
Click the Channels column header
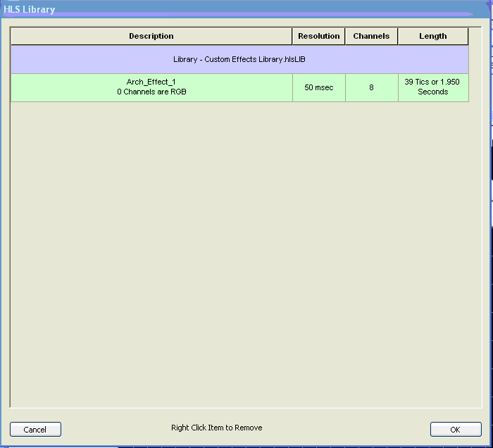point(371,36)
